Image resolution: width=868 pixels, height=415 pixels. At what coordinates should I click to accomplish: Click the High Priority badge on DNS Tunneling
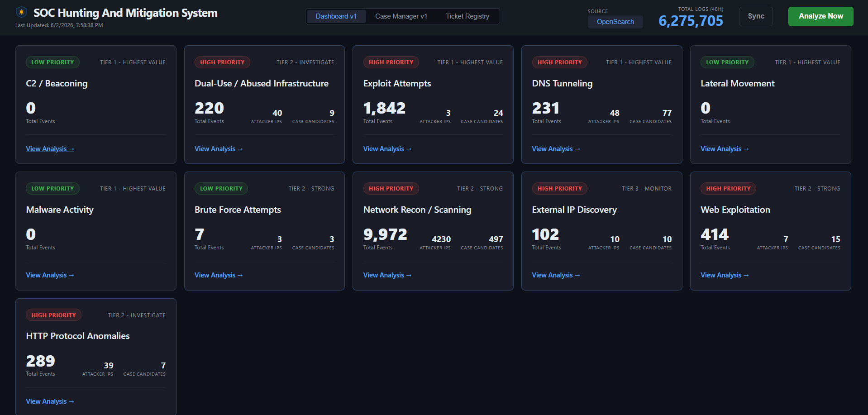coord(559,62)
